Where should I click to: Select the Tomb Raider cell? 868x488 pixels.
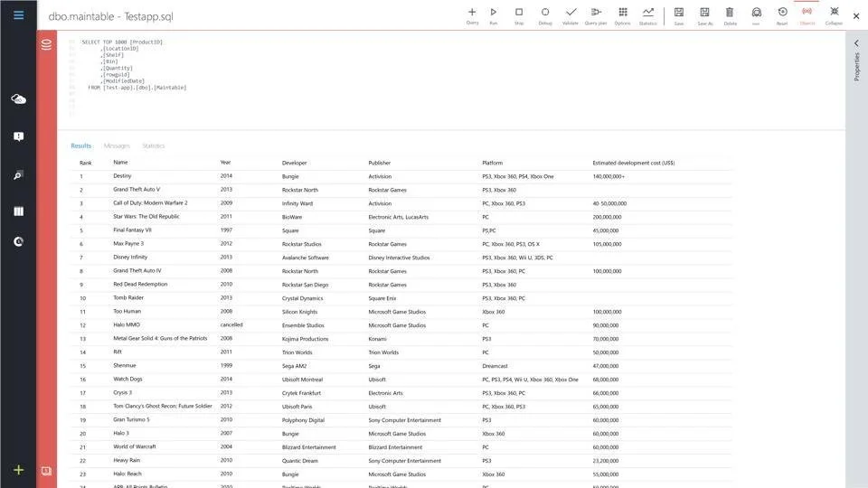(128, 297)
